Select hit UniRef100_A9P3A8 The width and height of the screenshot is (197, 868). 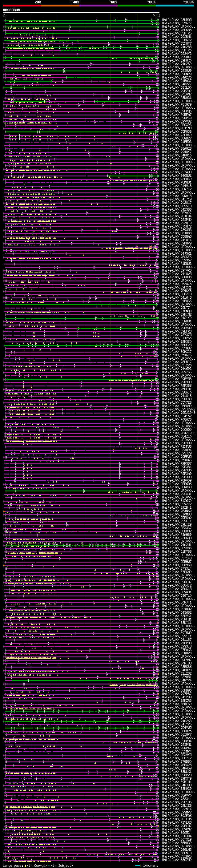177,477
